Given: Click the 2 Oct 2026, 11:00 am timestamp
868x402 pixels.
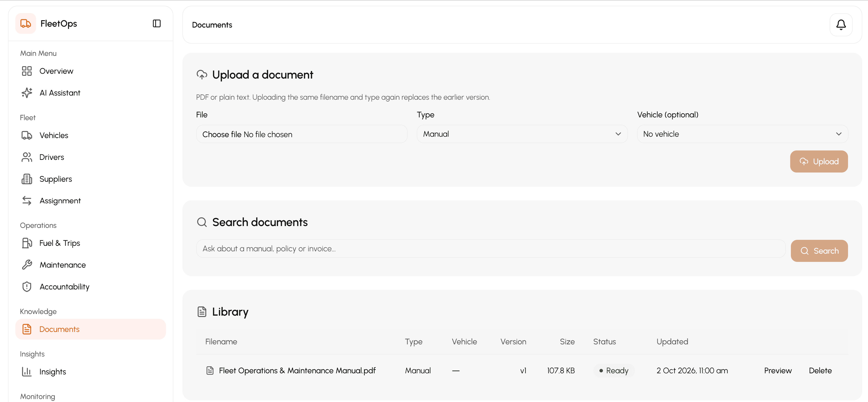Looking at the screenshot, I should [x=692, y=371].
